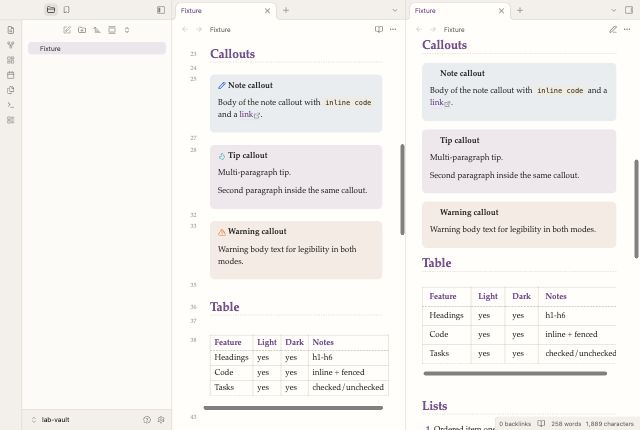
Task: Click the right pane vertical scrollbar
Action: click(x=636, y=209)
